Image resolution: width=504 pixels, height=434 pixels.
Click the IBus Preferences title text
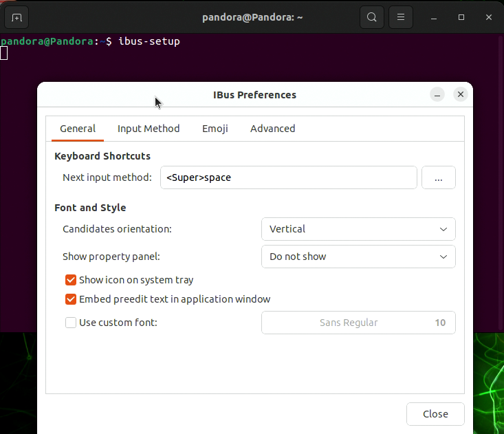(x=254, y=95)
